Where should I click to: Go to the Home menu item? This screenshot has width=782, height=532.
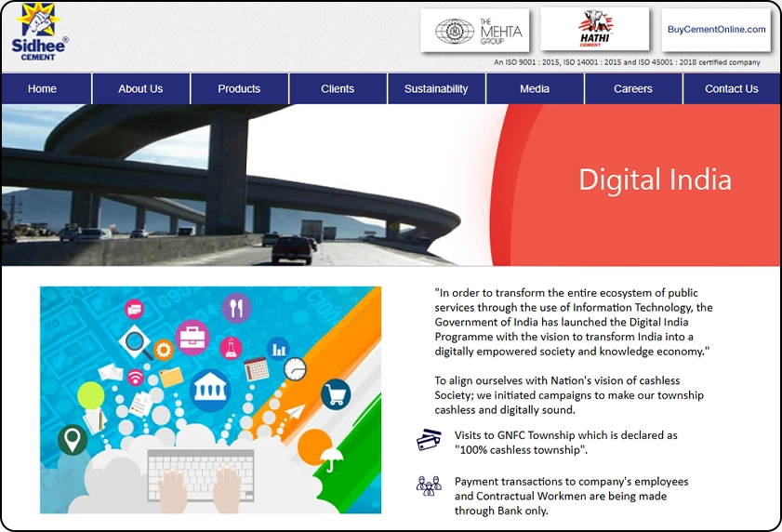click(x=43, y=89)
